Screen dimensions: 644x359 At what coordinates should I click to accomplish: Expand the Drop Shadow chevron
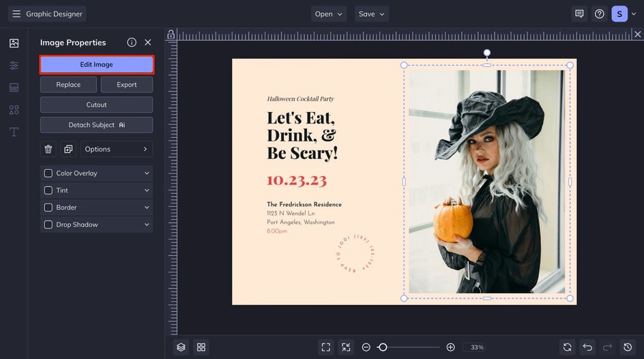click(147, 225)
